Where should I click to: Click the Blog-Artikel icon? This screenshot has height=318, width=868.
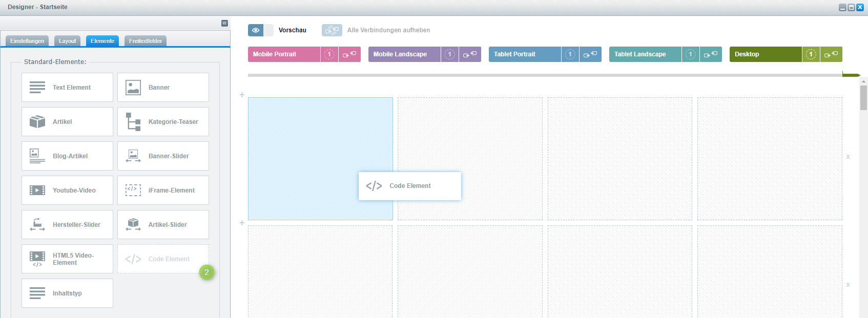[x=37, y=156]
